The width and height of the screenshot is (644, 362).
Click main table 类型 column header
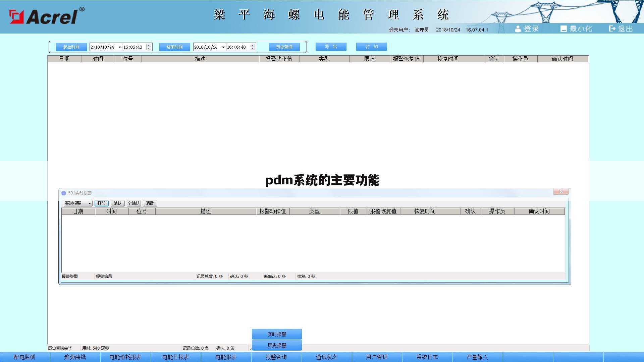tap(324, 59)
